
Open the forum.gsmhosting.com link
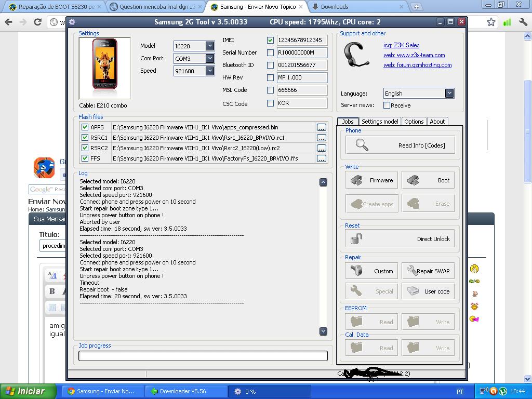point(417,65)
